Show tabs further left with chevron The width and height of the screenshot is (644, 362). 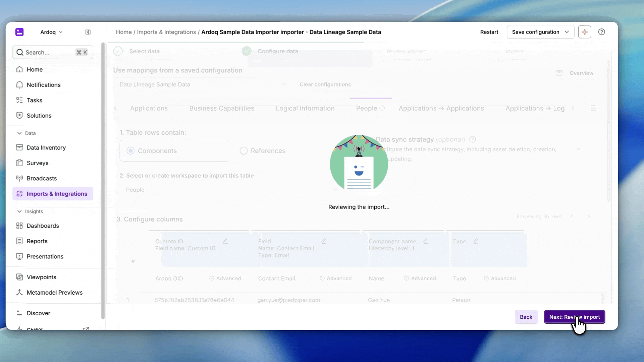coord(115,108)
